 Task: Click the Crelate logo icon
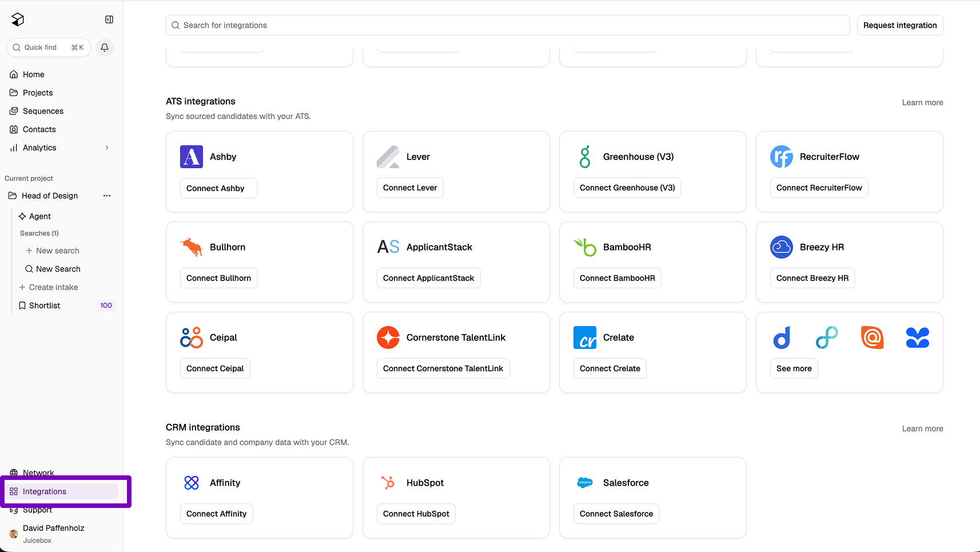[585, 337]
